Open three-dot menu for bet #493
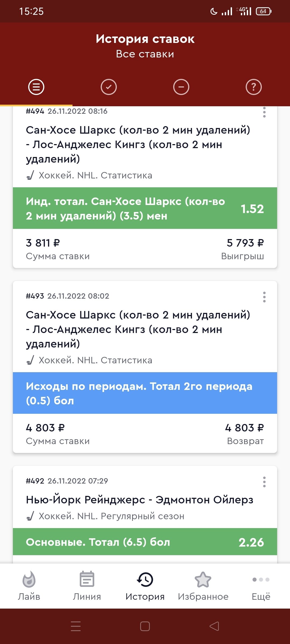The height and width of the screenshot is (644, 290). 264,297
